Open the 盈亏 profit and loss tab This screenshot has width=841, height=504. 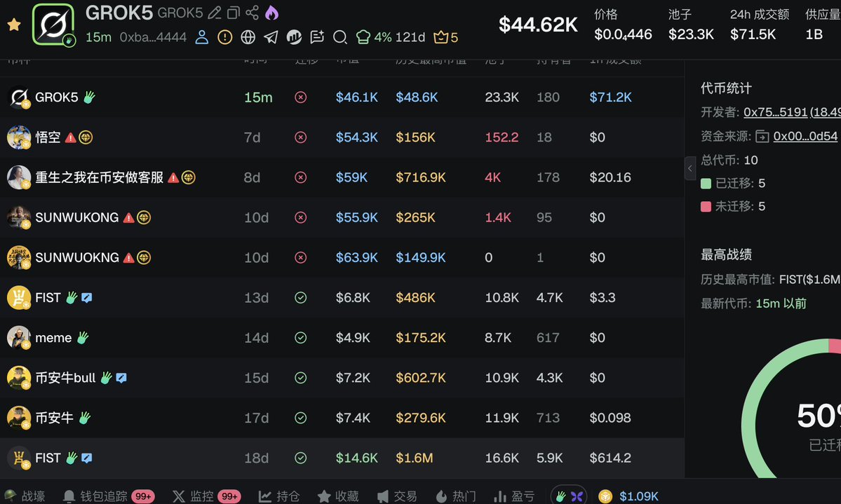[514, 496]
